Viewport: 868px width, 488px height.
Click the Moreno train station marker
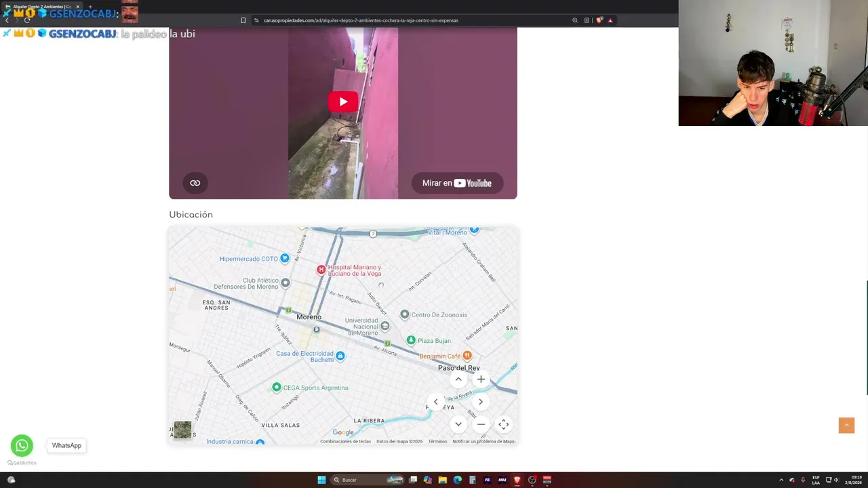click(x=316, y=329)
